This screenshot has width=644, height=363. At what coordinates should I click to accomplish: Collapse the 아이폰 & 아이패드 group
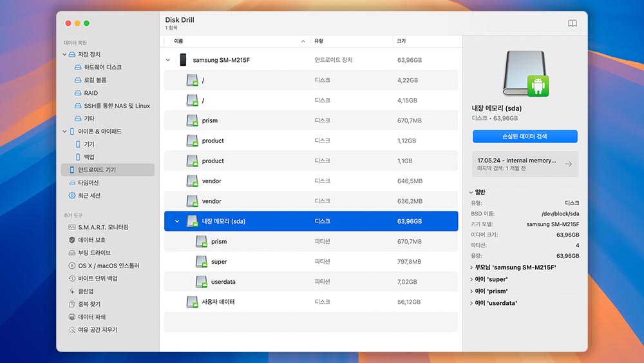point(64,132)
